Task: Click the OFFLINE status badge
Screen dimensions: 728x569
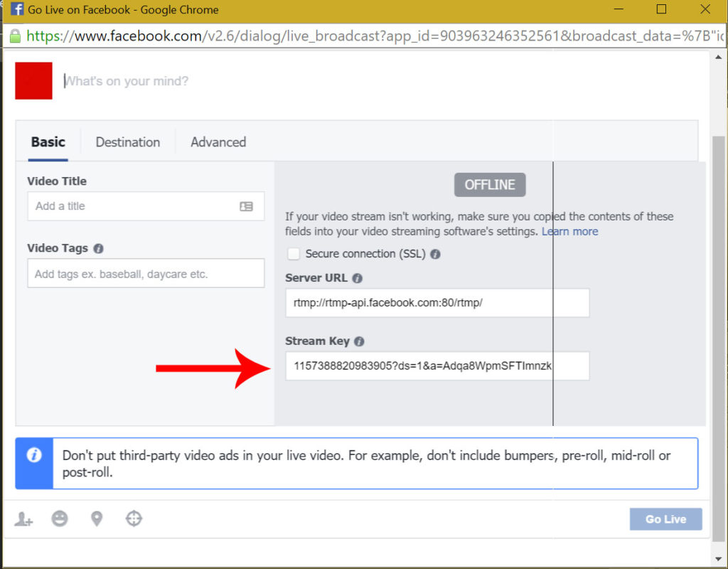Action: pos(490,185)
